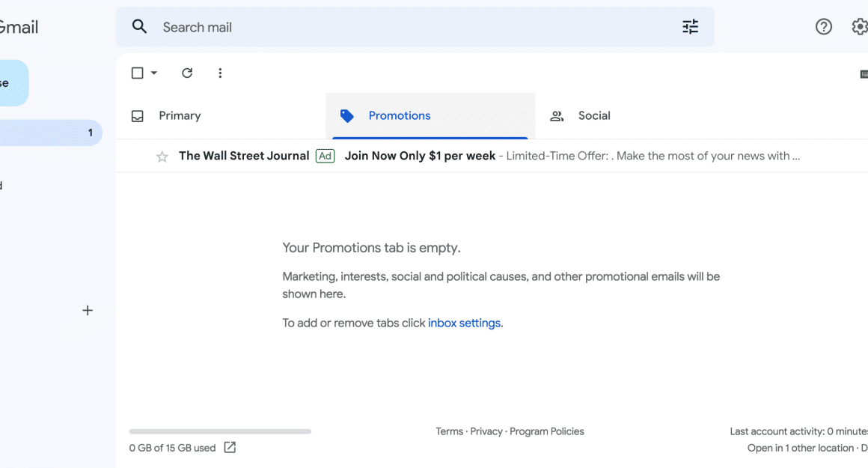Star The Wall Street Journal ad

162,156
